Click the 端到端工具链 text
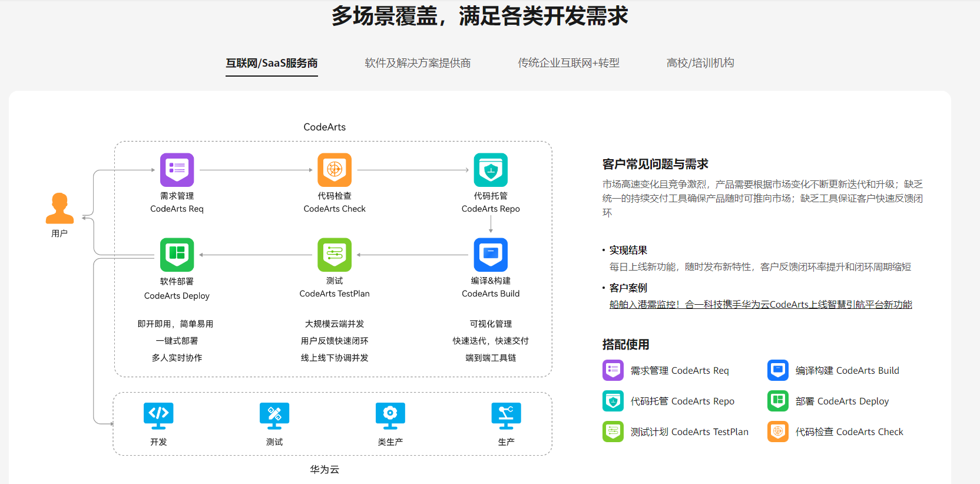The width and height of the screenshot is (980, 484). (491, 358)
